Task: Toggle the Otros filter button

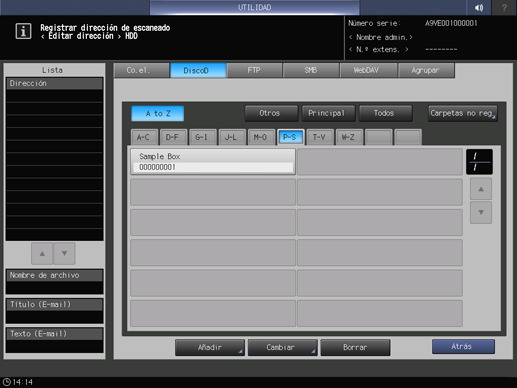Action: click(x=271, y=113)
